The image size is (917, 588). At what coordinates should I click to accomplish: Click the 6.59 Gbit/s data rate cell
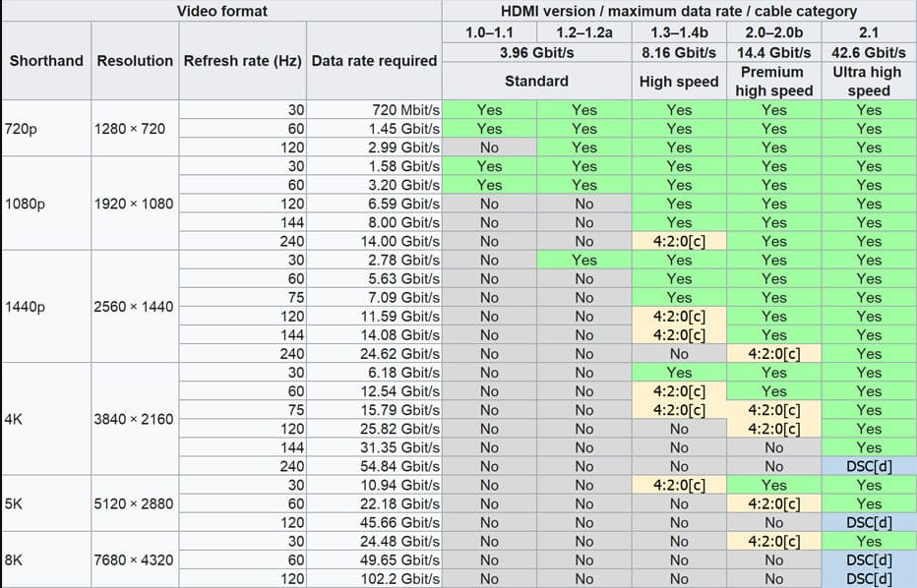(x=374, y=204)
